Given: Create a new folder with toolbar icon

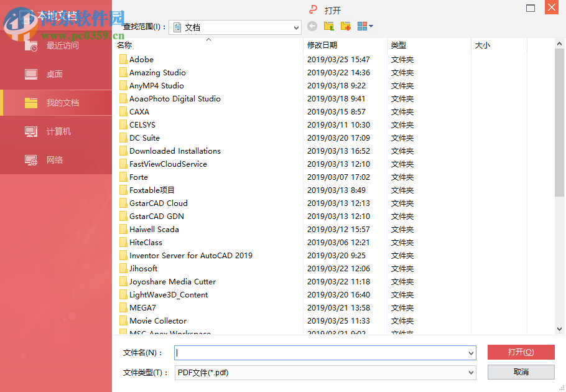Looking at the screenshot, I should pyautogui.click(x=346, y=27).
